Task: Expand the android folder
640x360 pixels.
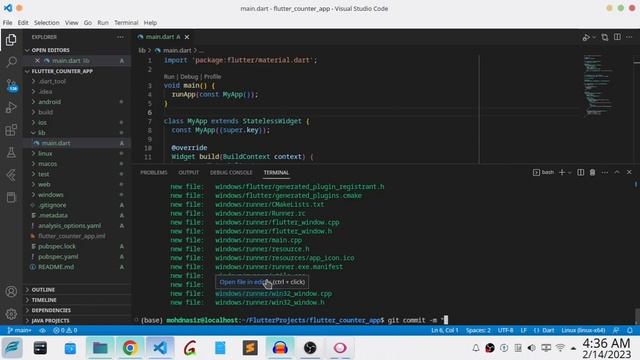Action: click(x=49, y=102)
